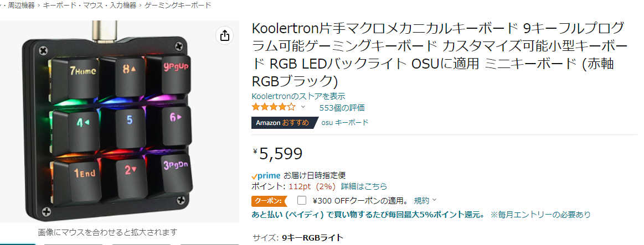Click the Prime logo badge
Screen dimensions: 644x245
[265, 175]
